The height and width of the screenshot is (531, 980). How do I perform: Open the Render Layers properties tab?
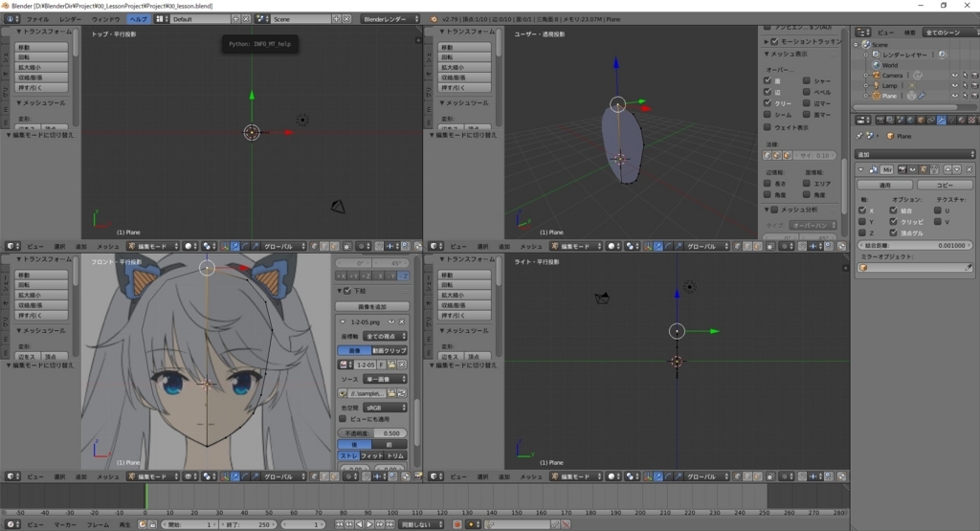(x=890, y=120)
